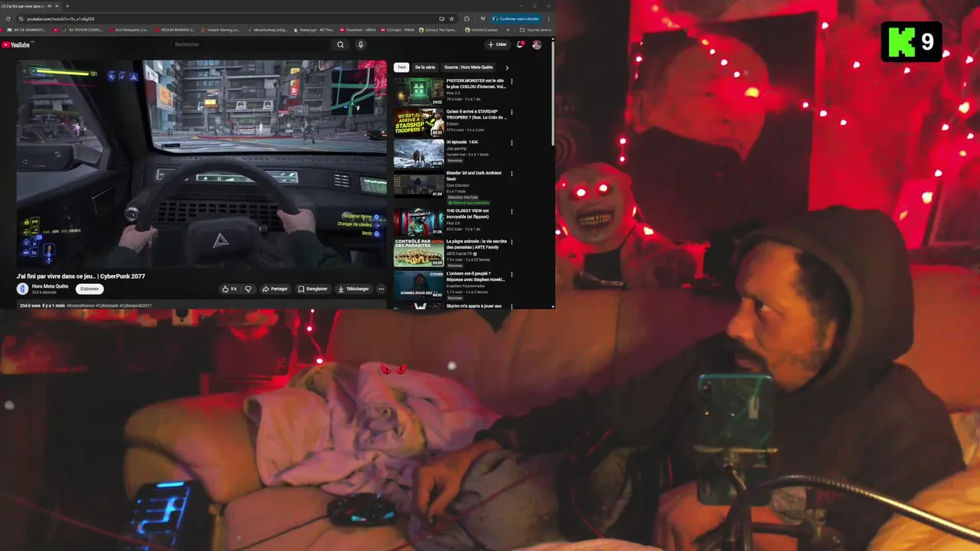Open PROTEIN.MONSTER video thumbnail
Viewport: 980px width, 551px height.
pos(419,92)
